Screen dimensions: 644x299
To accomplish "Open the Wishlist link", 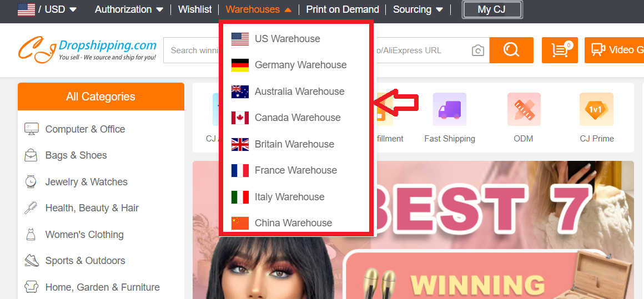I will (x=195, y=9).
